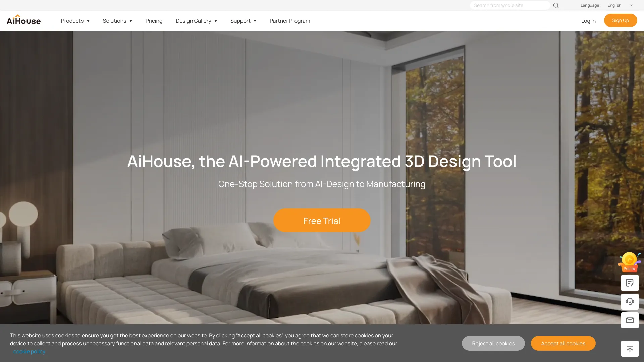The height and width of the screenshot is (362, 644).
Task: Click the cookie policy link
Action: click(x=29, y=351)
